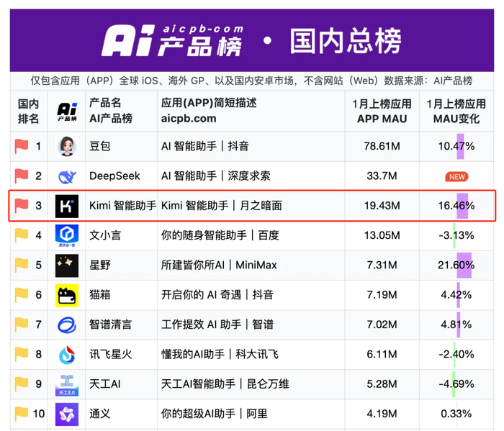Image resolution: width=504 pixels, height=431 pixels.
Task: Click the MAU change 21.60%
Action: click(x=456, y=265)
